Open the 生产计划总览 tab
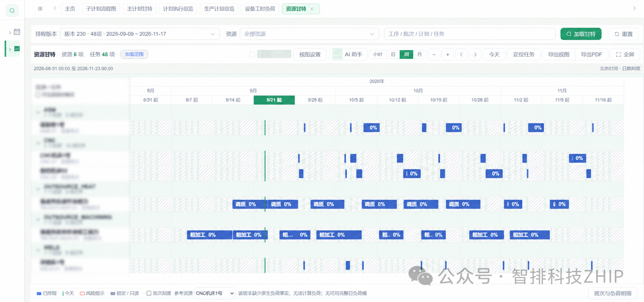The width and height of the screenshot is (644, 302). [x=219, y=9]
